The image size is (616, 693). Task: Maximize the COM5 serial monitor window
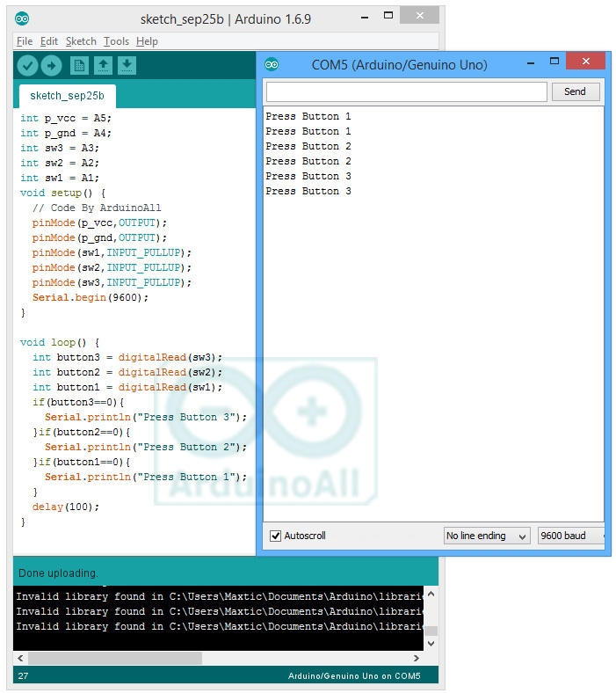pos(554,61)
